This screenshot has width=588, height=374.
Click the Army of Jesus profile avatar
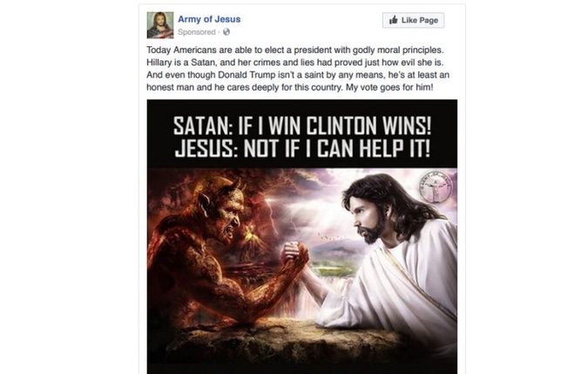pos(160,25)
